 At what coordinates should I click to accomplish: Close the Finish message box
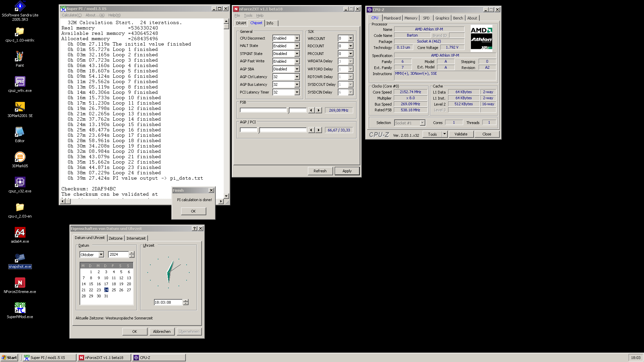[x=211, y=190]
